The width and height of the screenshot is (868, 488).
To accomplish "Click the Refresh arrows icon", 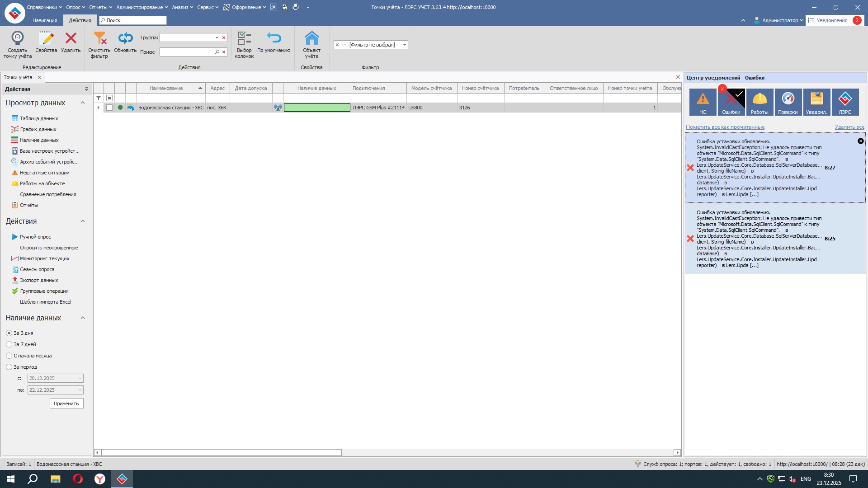I will click(x=125, y=38).
